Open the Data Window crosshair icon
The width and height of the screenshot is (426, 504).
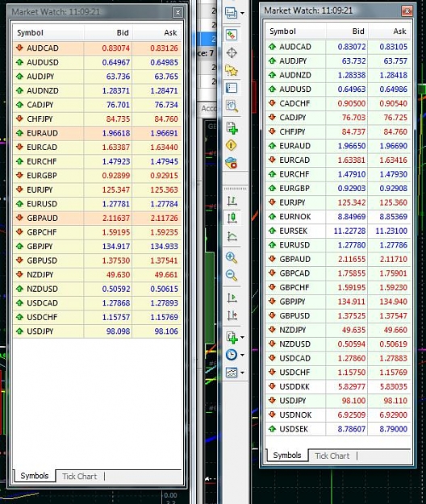(x=232, y=52)
